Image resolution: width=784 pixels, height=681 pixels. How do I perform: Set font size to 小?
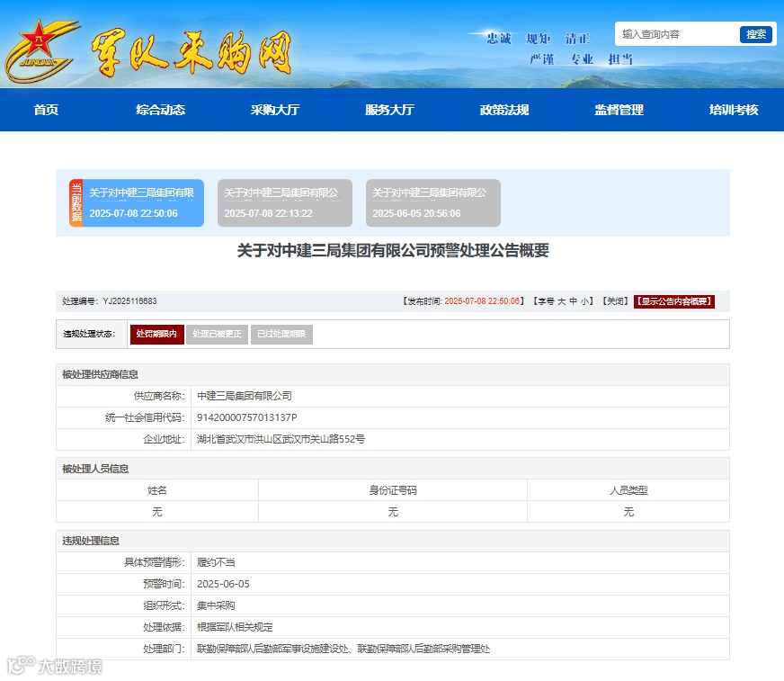[x=584, y=301]
